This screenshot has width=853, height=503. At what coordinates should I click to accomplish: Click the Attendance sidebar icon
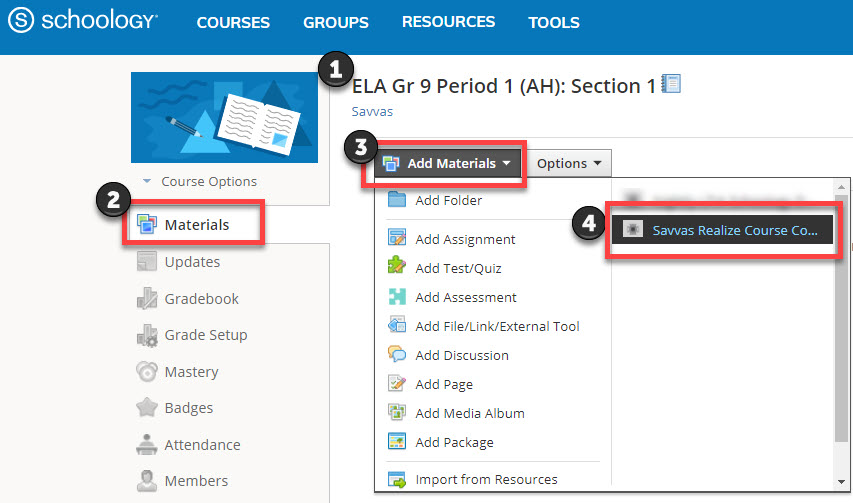point(147,444)
